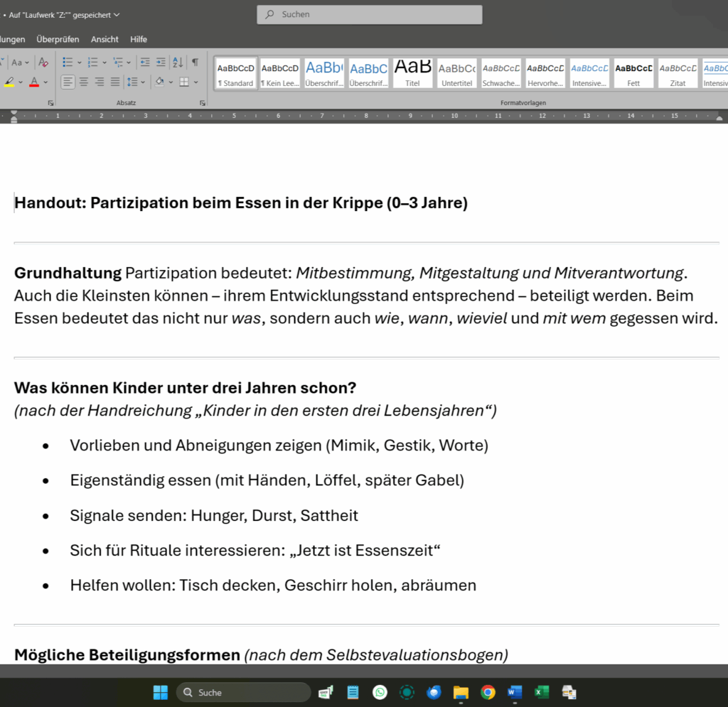The width and height of the screenshot is (728, 707).
Task: Open the save location dropdown in title bar
Action: 117,15
